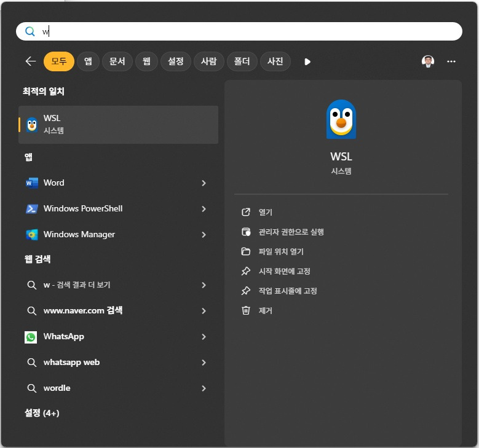Click the WhatsApp green icon
This screenshot has width=479, height=448.
pyautogui.click(x=31, y=337)
